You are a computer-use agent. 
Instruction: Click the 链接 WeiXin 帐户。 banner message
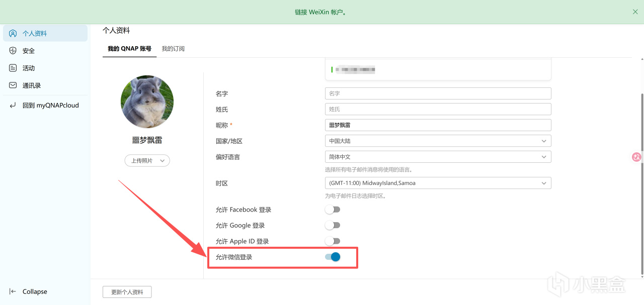click(x=320, y=12)
